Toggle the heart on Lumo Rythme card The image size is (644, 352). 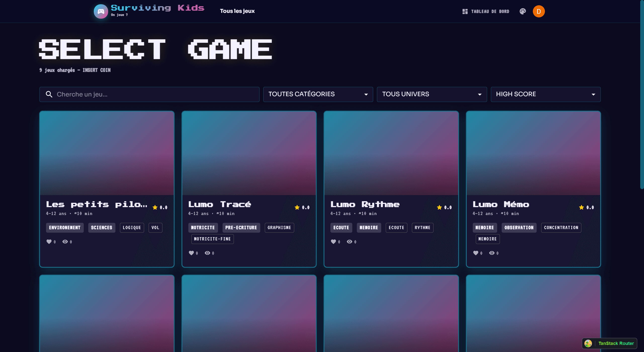(x=333, y=241)
